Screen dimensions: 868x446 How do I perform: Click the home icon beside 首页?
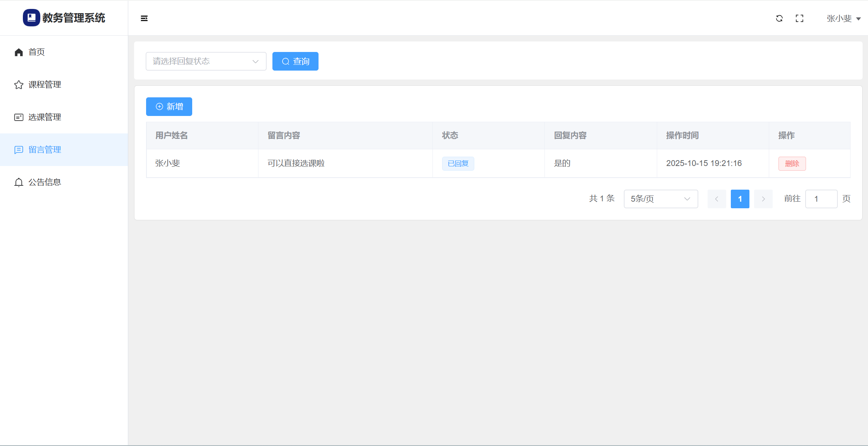(19, 52)
